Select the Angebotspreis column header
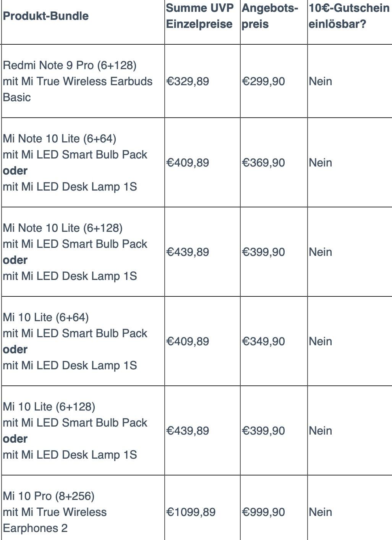Screen dimensions: 392x540 click(x=269, y=16)
